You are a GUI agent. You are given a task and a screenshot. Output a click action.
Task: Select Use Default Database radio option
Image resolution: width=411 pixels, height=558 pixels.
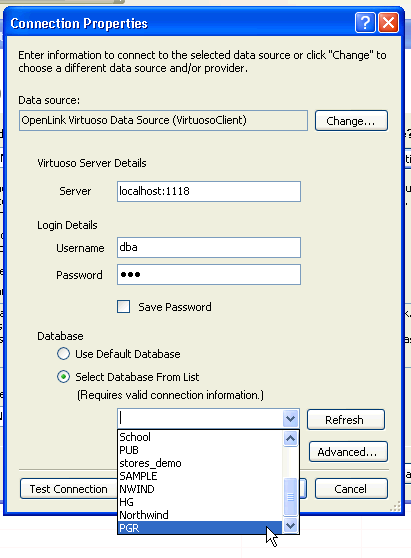pyautogui.click(x=63, y=354)
